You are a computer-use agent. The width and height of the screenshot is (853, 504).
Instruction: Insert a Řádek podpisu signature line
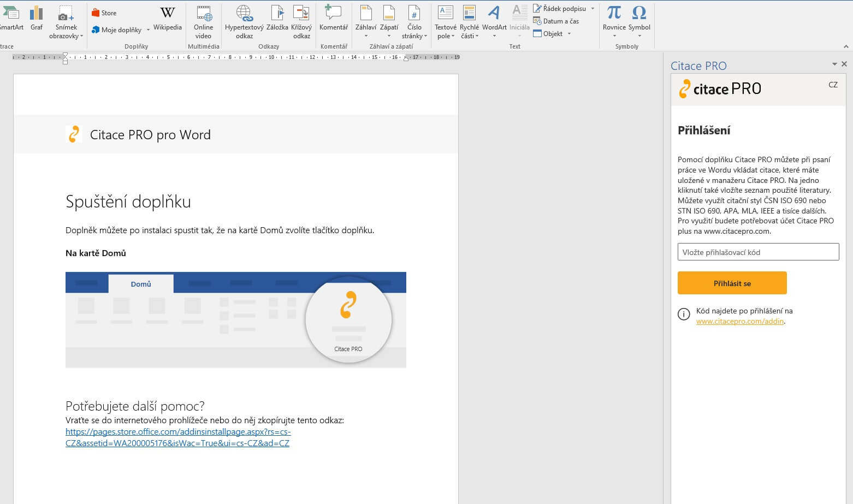[x=559, y=9]
